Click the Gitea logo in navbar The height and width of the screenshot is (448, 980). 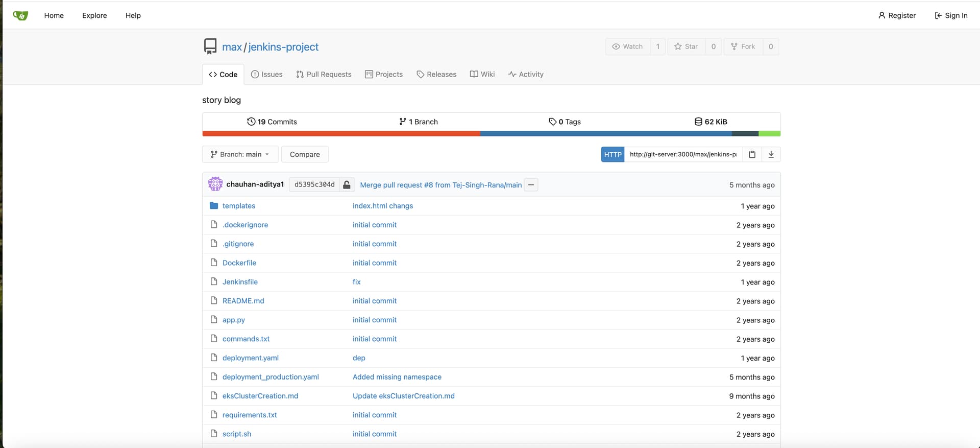click(x=20, y=15)
